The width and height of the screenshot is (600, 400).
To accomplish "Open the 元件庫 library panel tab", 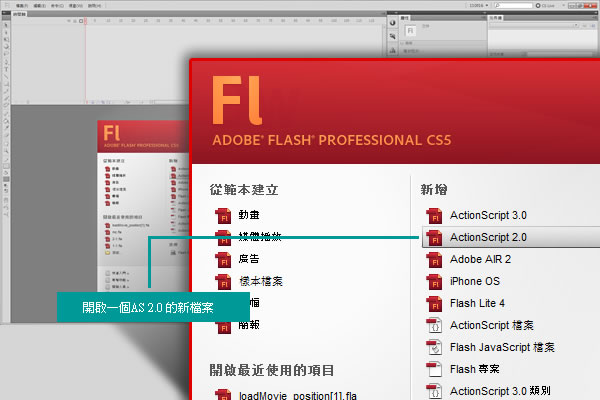I will [x=496, y=18].
